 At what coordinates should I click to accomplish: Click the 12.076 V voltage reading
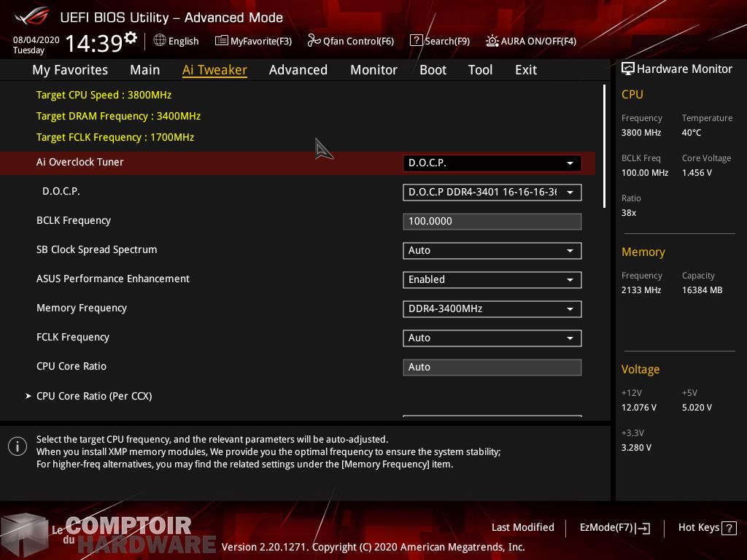[x=639, y=408]
